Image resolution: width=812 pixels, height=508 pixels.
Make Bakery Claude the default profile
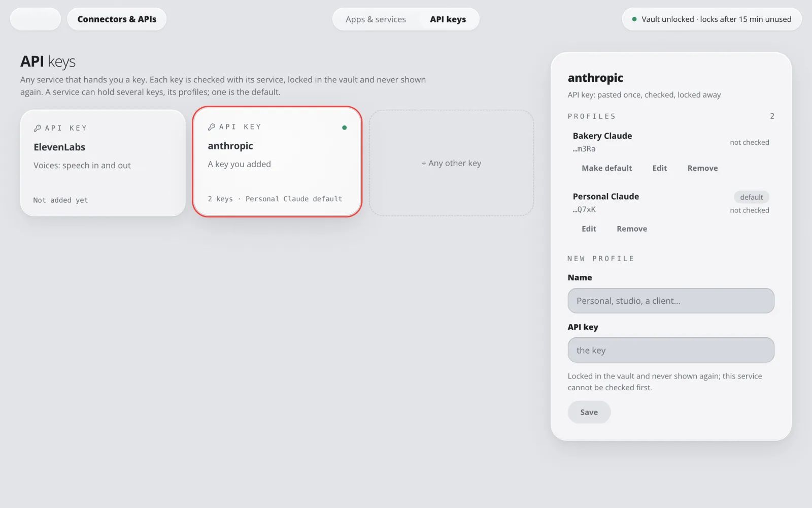(606, 168)
